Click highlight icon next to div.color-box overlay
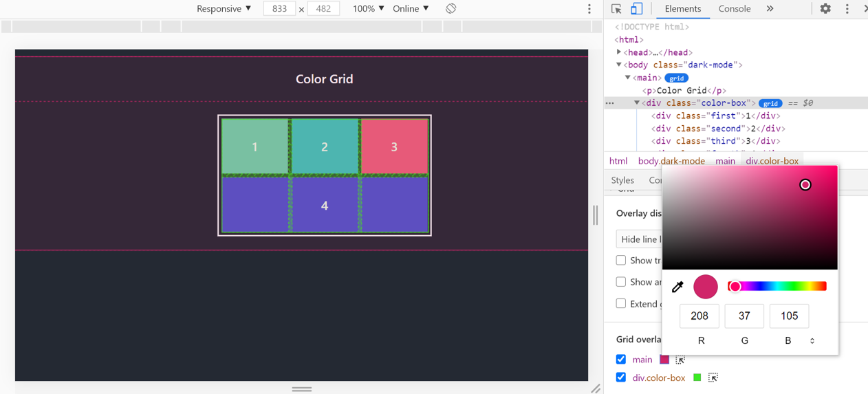This screenshot has height=394, width=868. click(713, 377)
